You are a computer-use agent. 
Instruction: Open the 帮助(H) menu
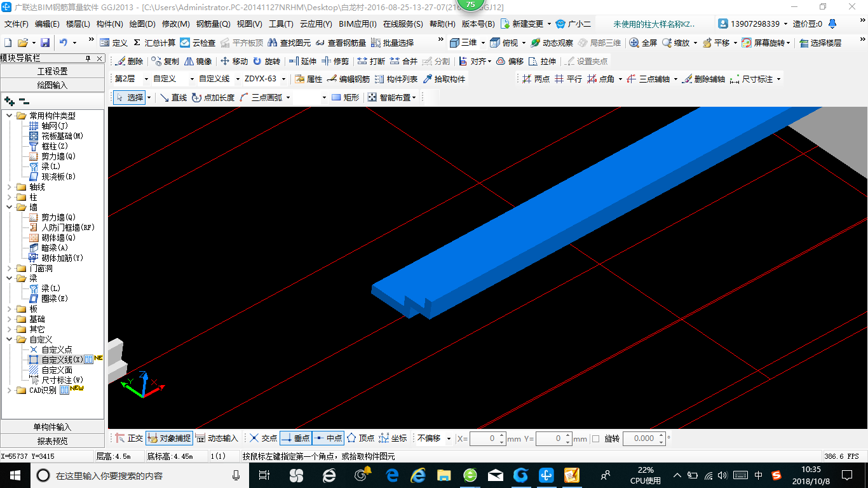point(442,24)
